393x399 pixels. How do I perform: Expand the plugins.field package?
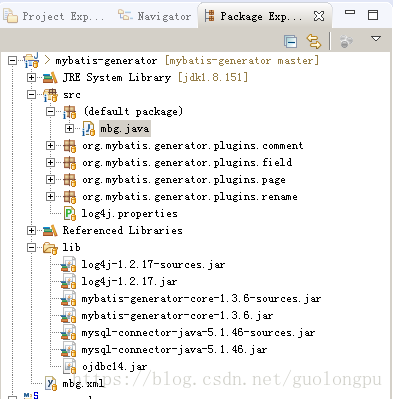50,162
